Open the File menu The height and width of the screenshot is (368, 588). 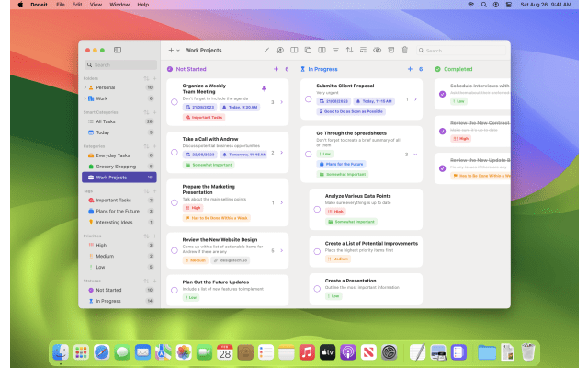(61, 5)
